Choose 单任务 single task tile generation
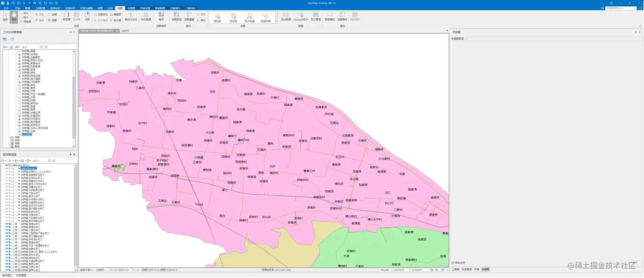The height and width of the screenshot is (278, 644). coord(217,17)
